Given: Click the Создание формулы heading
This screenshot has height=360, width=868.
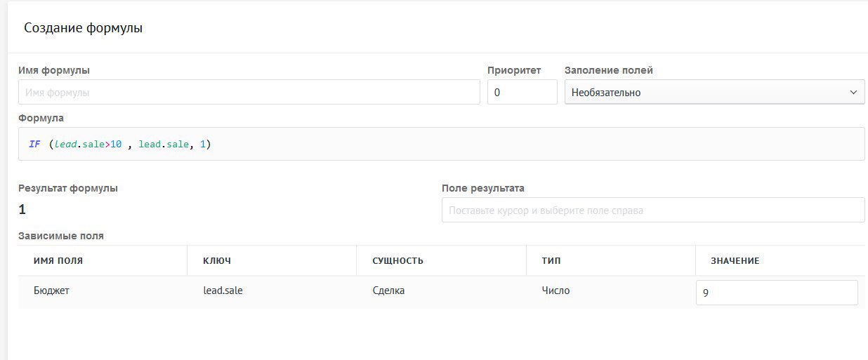Looking at the screenshot, I should (83, 28).
